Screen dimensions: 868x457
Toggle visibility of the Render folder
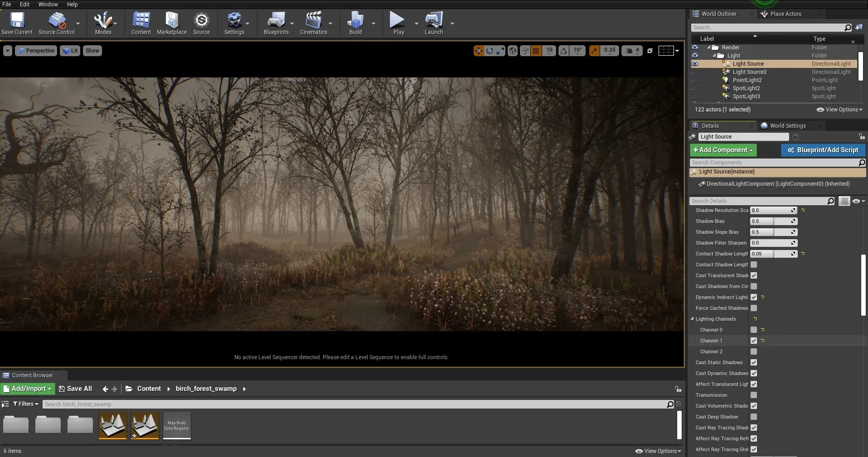pyautogui.click(x=695, y=47)
